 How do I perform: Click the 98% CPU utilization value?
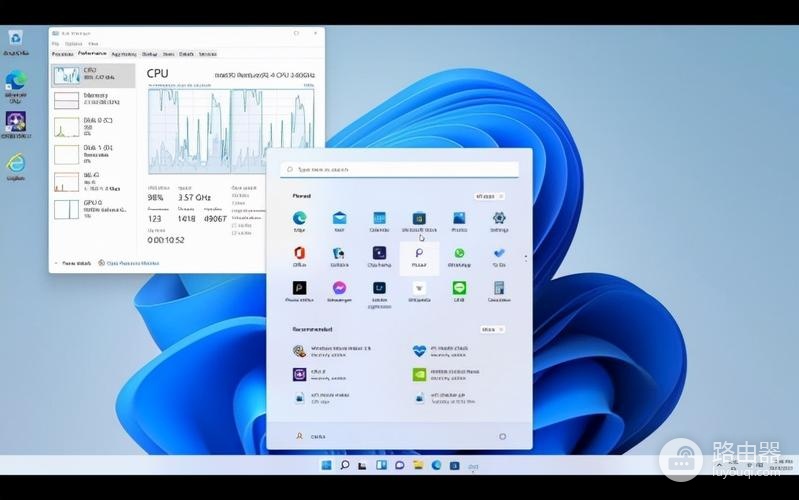[155, 197]
